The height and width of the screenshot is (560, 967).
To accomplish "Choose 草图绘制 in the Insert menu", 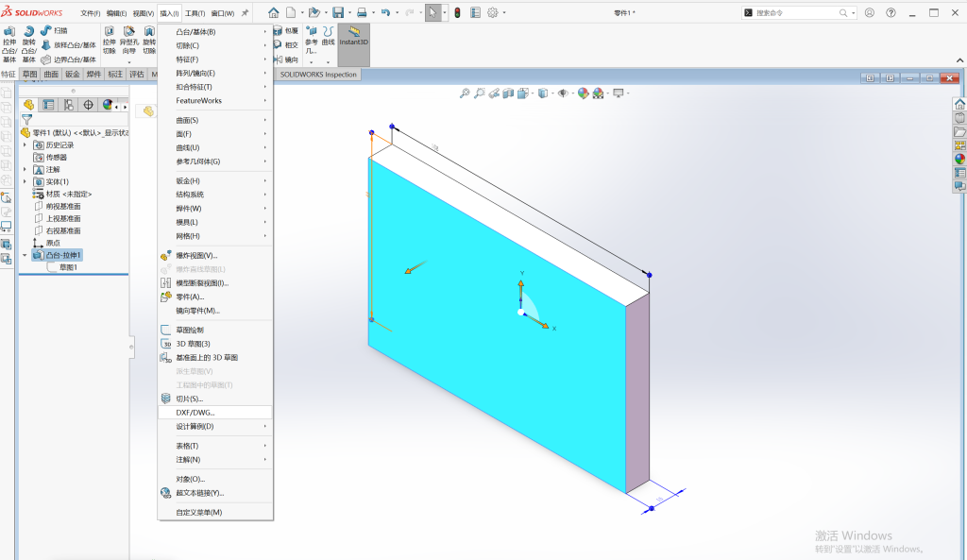I will (x=214, y=330).
